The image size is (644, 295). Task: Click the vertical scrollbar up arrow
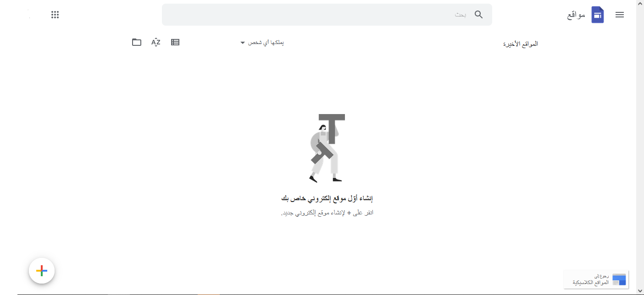(x=640, y=3)
